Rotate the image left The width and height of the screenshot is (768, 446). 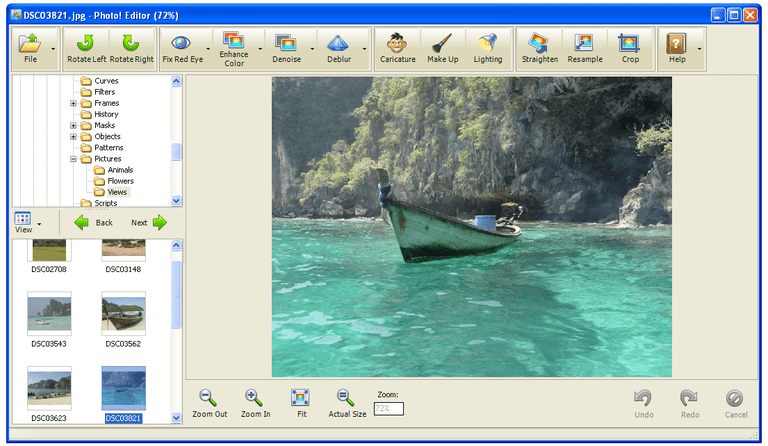point(86,49)
